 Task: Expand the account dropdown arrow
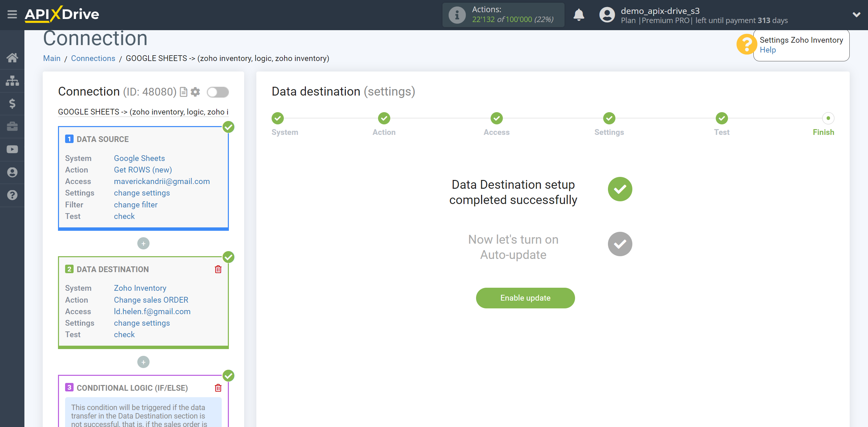(856, 15)
